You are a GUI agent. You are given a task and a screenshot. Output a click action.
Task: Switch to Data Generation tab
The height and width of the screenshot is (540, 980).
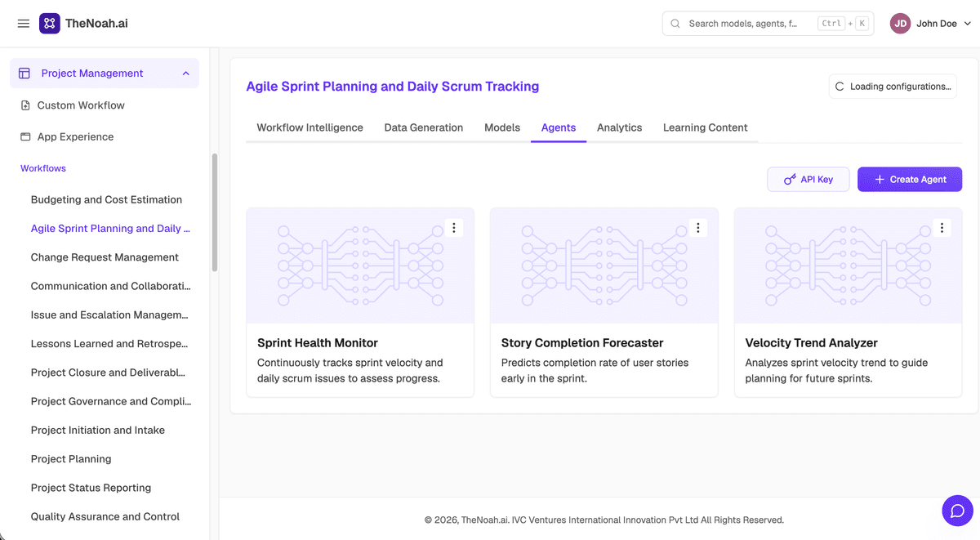(424, 127)
